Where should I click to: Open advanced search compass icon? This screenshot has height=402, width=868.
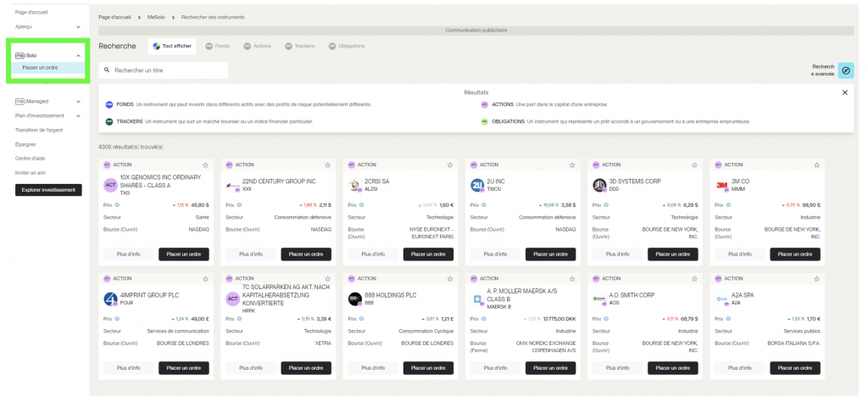(845, 70)
